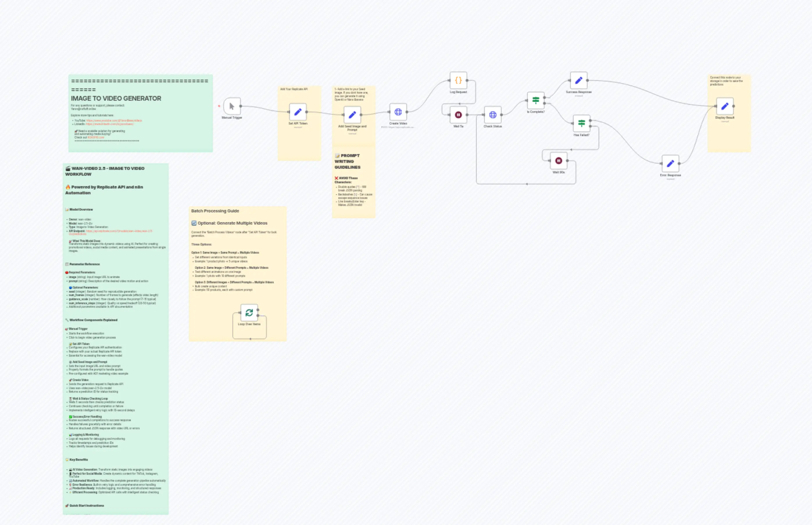
Task: Click the API Endpoint link in workflow overview
Action: [119, 232]
